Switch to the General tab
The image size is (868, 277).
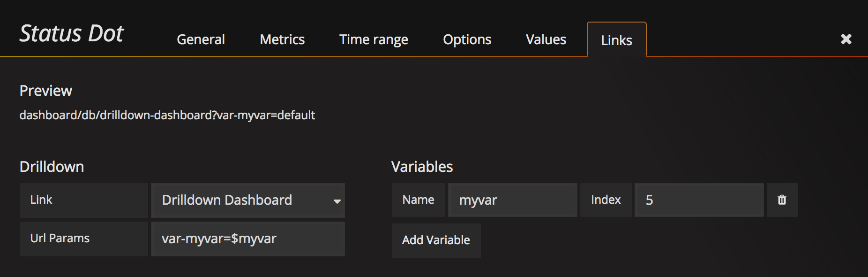point(201,39)
